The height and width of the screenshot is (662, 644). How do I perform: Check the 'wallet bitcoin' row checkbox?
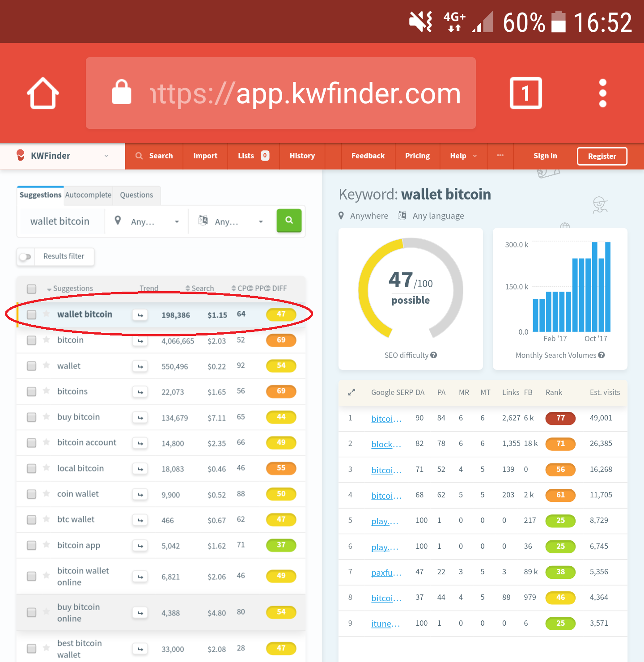tap(31, 314)
